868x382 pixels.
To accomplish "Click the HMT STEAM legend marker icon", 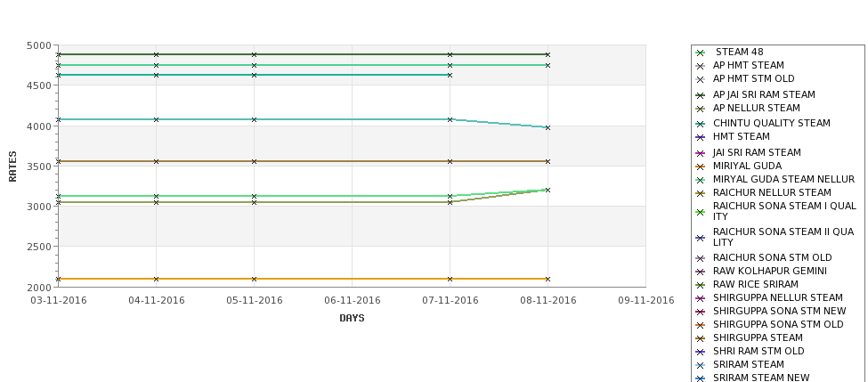I will click(701, 137).
